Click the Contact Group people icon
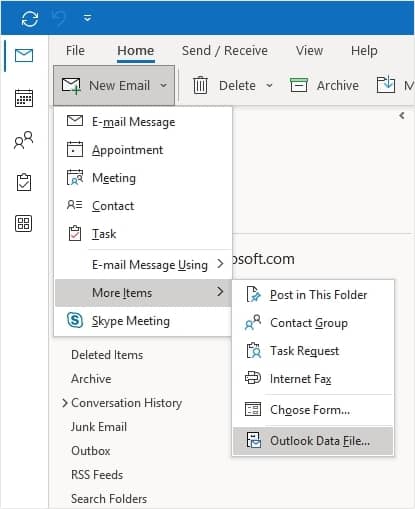Image resolution: width=415 pixels, height=509 pixels. 253,322
